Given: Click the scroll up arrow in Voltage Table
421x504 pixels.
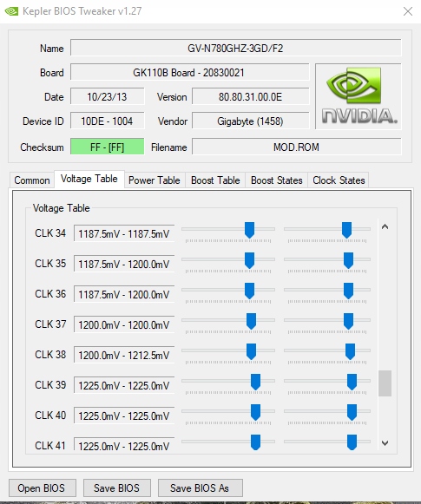Looking at the screenshot, I should pyautogui.click(x=385, y=226).
